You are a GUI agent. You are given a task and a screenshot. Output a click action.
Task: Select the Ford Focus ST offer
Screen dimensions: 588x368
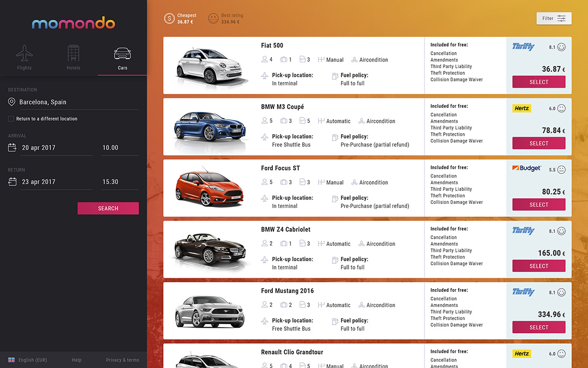point(539,204)
